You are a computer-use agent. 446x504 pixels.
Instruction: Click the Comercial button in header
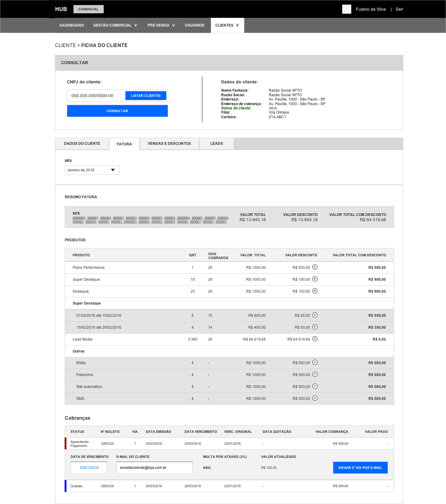(x=88, y=9)
